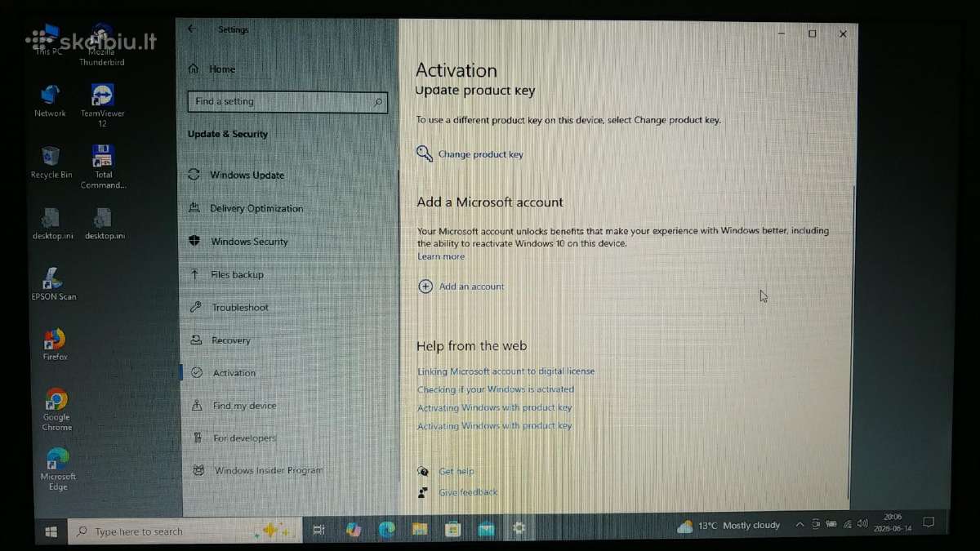Select Microsoft Edge desktop shortcut
The image size is (980, 551).
57,469
